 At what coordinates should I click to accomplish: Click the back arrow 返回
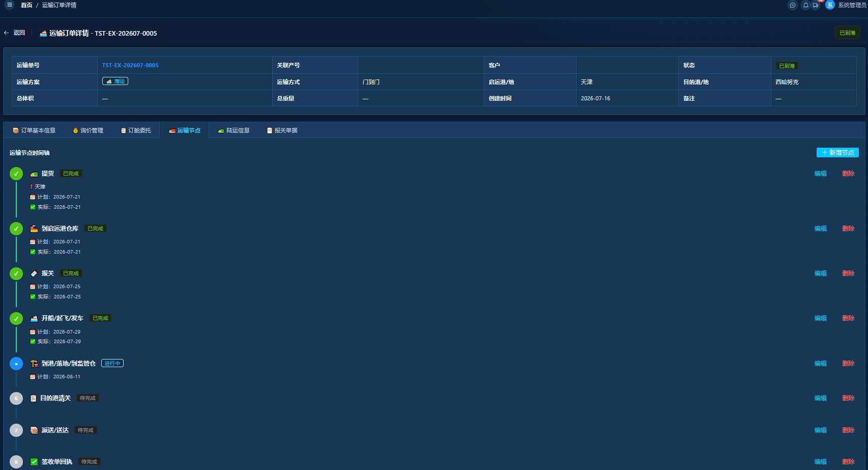[x=14, y=33]
